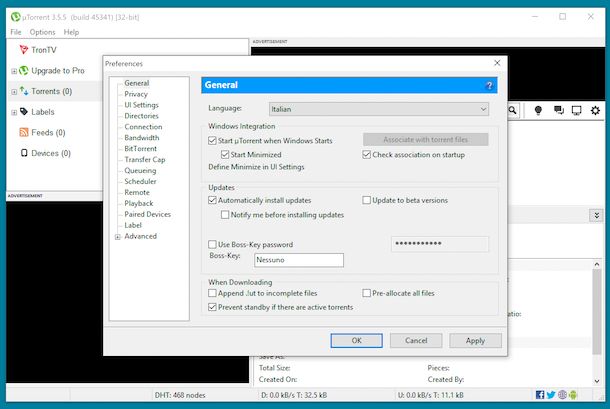Enable Update to beta versions
Screen dimensions: 610x409
click(x=366, y=200)
